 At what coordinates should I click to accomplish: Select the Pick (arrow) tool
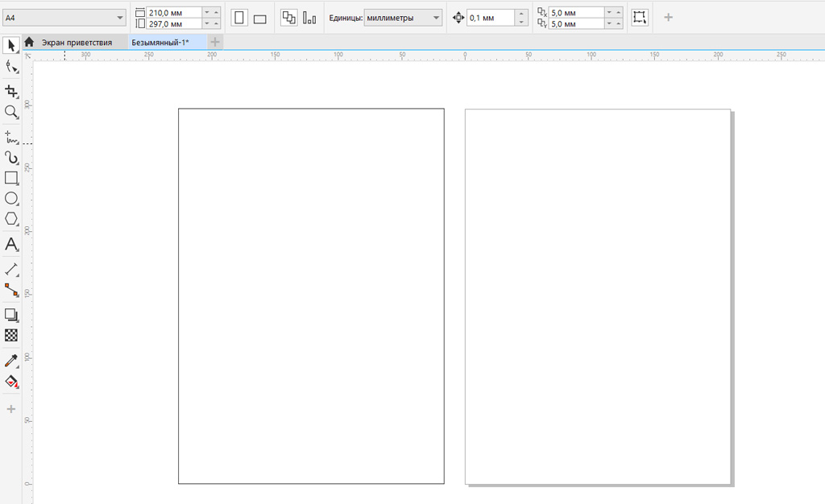pos(11,44)
